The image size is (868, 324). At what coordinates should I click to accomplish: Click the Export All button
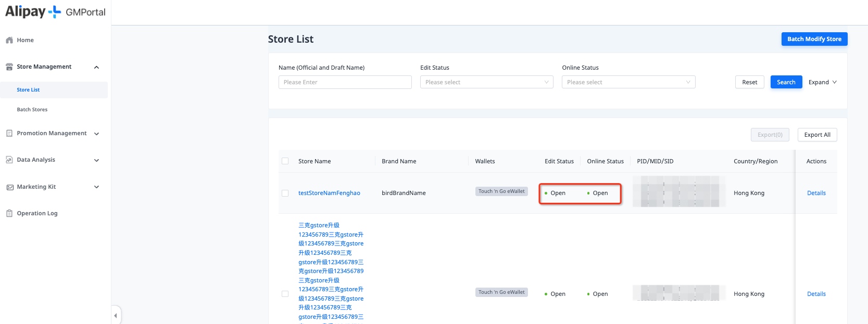point(817,135)
